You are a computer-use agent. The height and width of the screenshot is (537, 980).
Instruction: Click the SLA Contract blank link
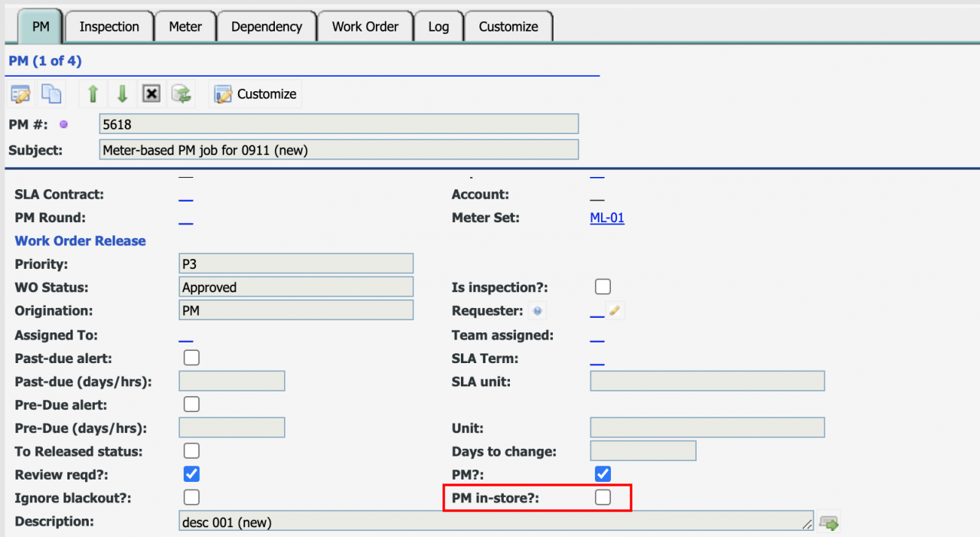[186, 195]
